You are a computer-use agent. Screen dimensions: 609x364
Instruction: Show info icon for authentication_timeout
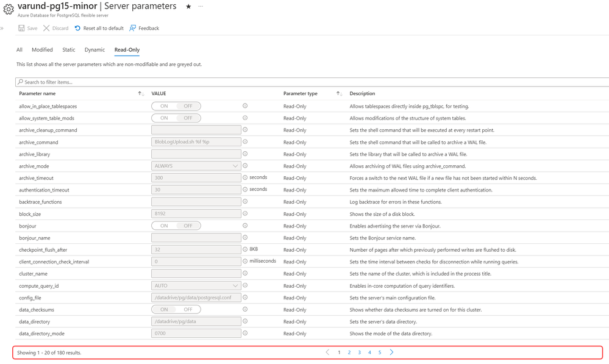click(245, 190)
